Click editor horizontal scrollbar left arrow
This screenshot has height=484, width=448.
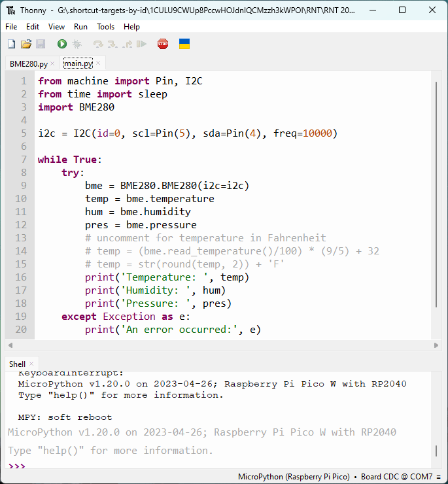pyautogui.click(x=10, y=345)
